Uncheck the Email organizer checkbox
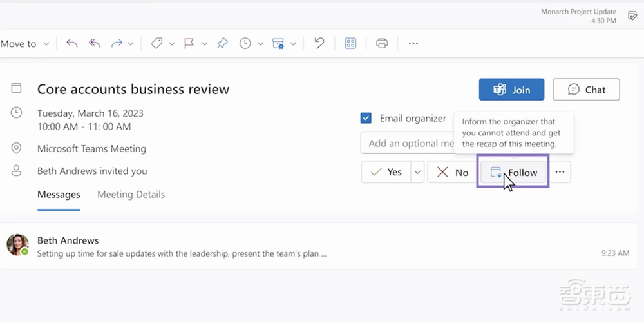The width and height of the screenshot is (644, 323). pos(366,118)
